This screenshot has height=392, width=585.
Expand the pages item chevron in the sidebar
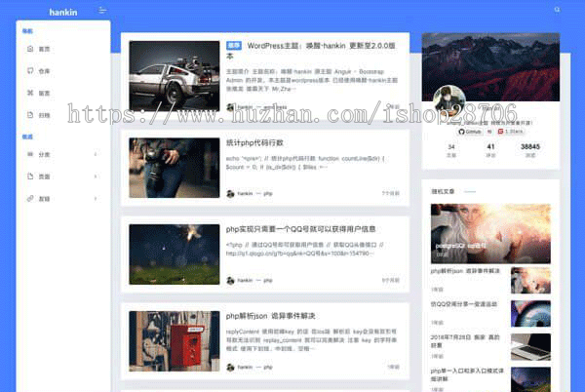tap(96, 176)
